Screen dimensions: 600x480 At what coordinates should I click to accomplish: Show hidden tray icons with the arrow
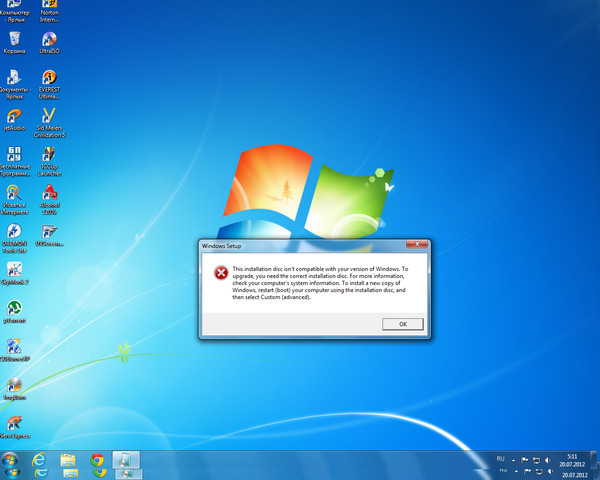[x=514, y=460]
